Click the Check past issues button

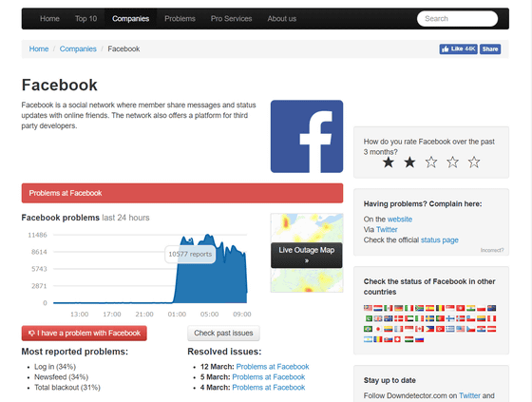223,333
